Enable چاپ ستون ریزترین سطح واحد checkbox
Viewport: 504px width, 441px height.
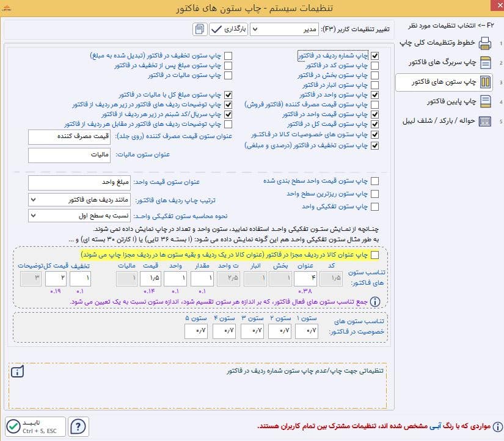point(374,194)
